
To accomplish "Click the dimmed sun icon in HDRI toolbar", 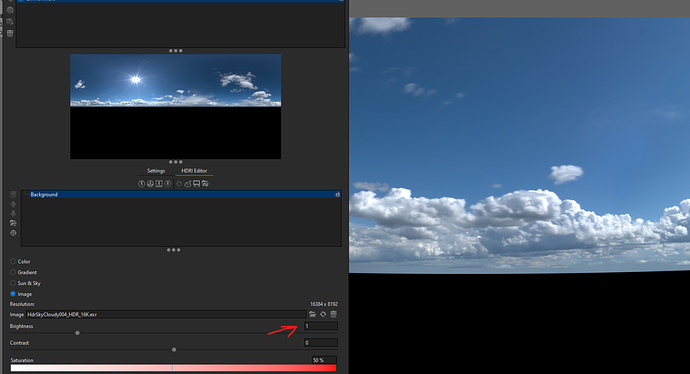I will (179, 184).
